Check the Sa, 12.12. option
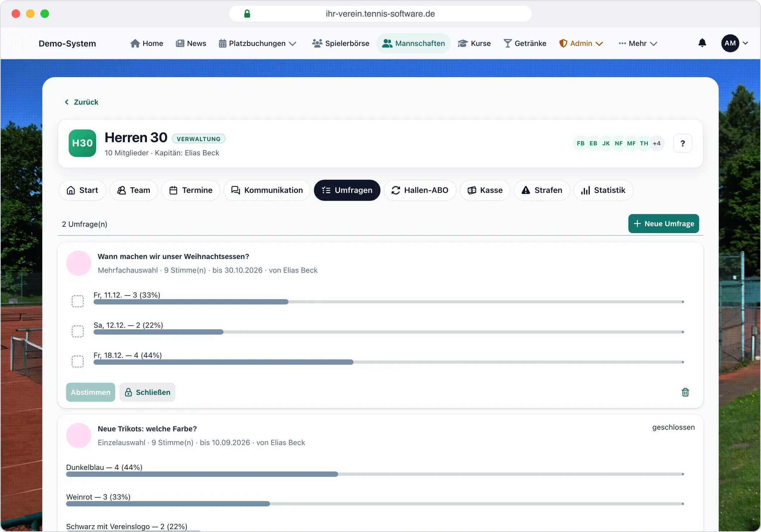Screen dimensions: 761x532 click(x=77, y=331)
